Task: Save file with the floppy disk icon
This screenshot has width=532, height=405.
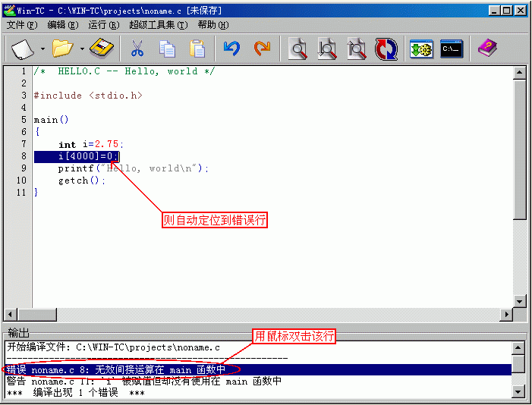Action: 102,49
